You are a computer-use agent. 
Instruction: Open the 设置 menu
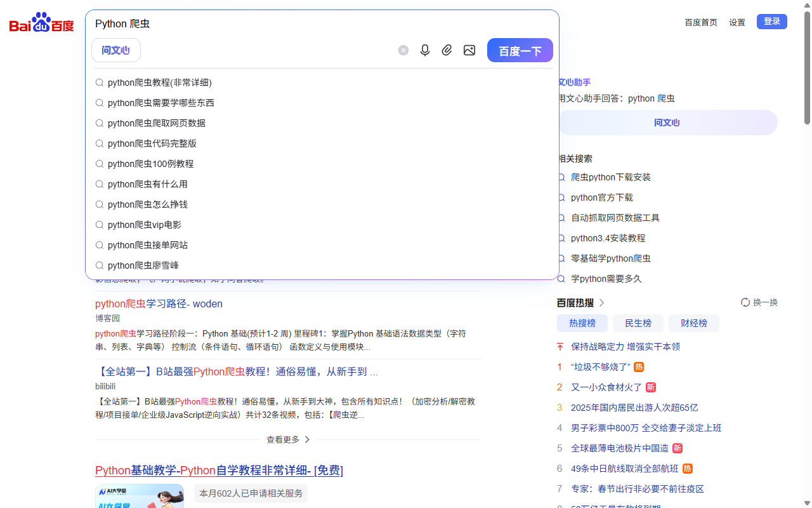tap(737, 22)
